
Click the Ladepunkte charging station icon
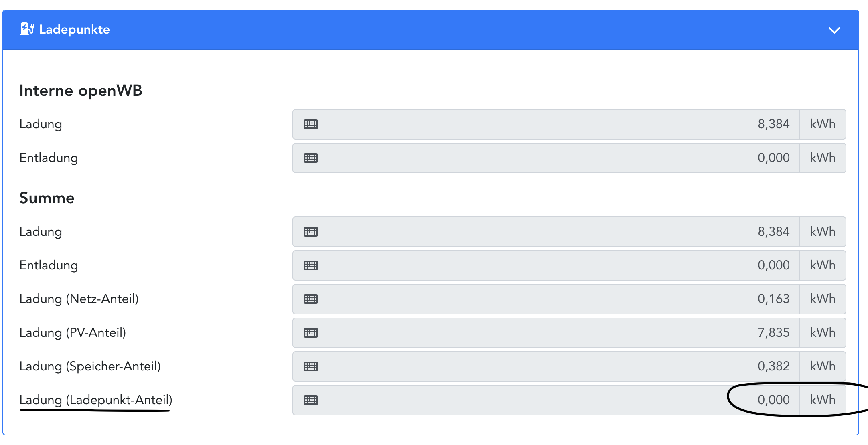(27, 29)
